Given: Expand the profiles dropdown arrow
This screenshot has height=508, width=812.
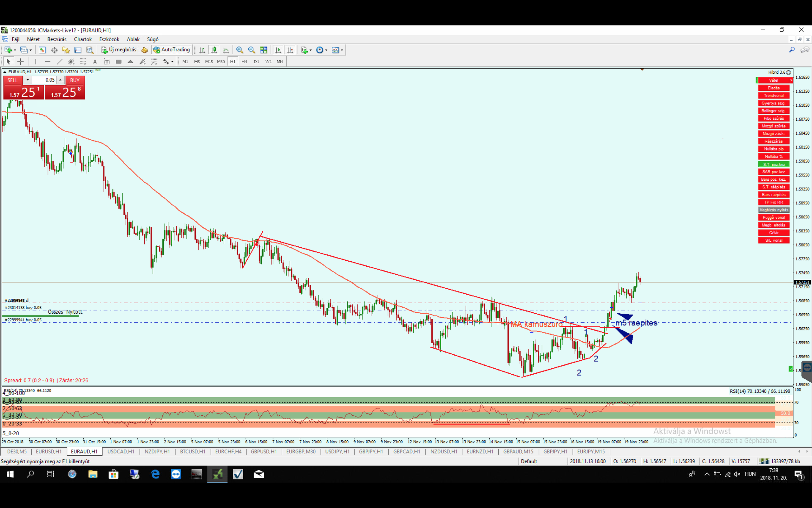Looking at the screenshot, I should [30, 50].
